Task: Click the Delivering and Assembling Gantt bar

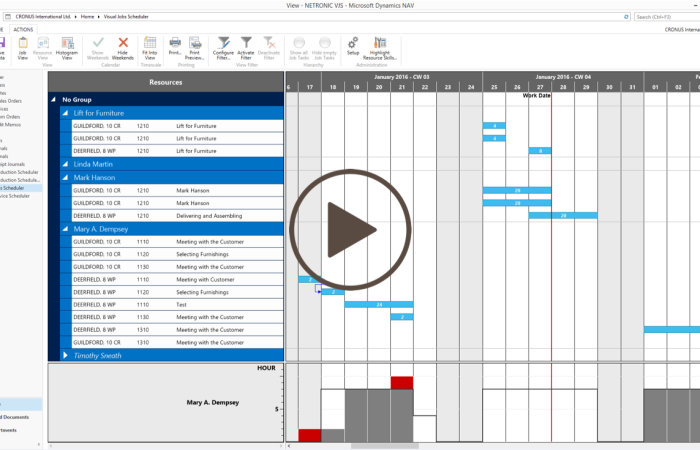Action: point(563,216)
